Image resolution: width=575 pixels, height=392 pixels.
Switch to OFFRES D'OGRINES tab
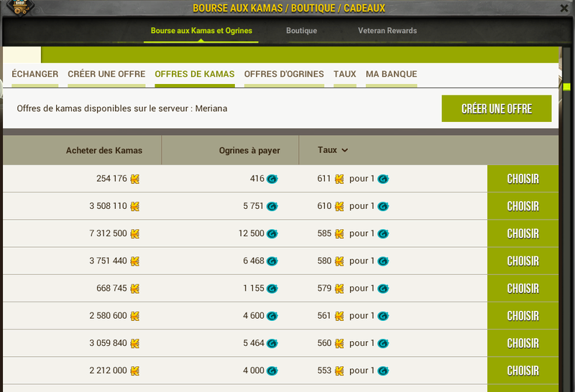[284, 75]
